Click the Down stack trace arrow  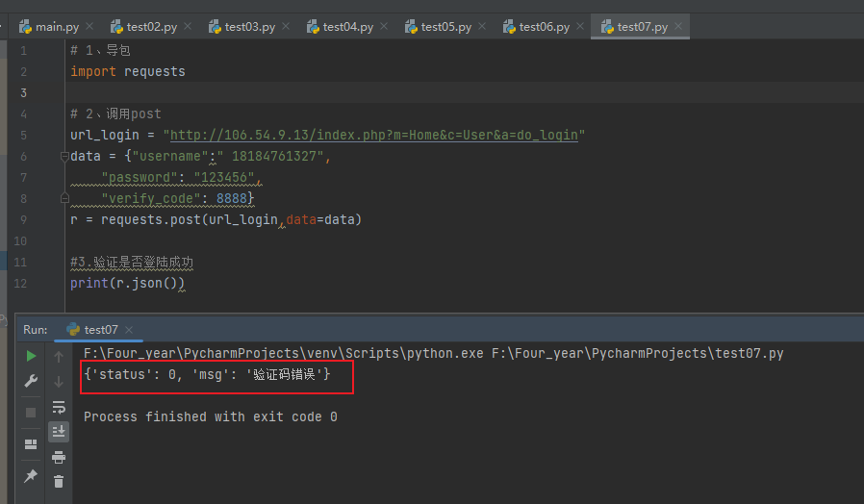[59, 381]
